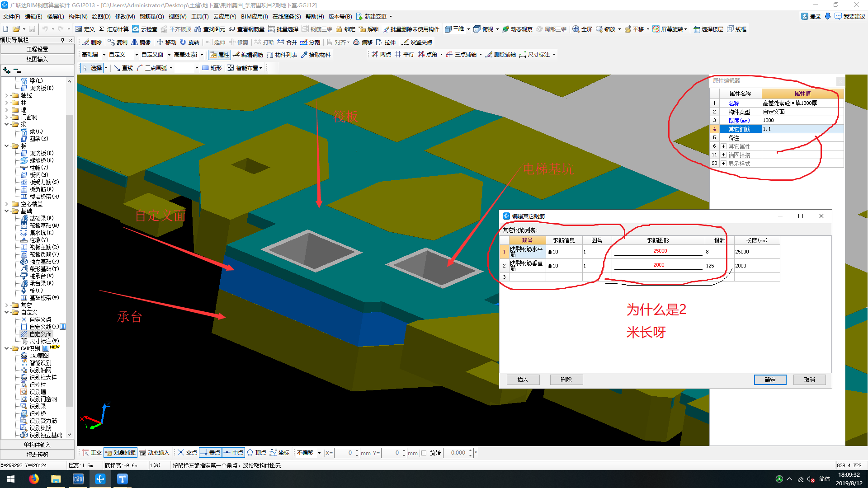
Task: Open the 构件列表 component list
Action: pyautogui.click(x=282, y=55)
